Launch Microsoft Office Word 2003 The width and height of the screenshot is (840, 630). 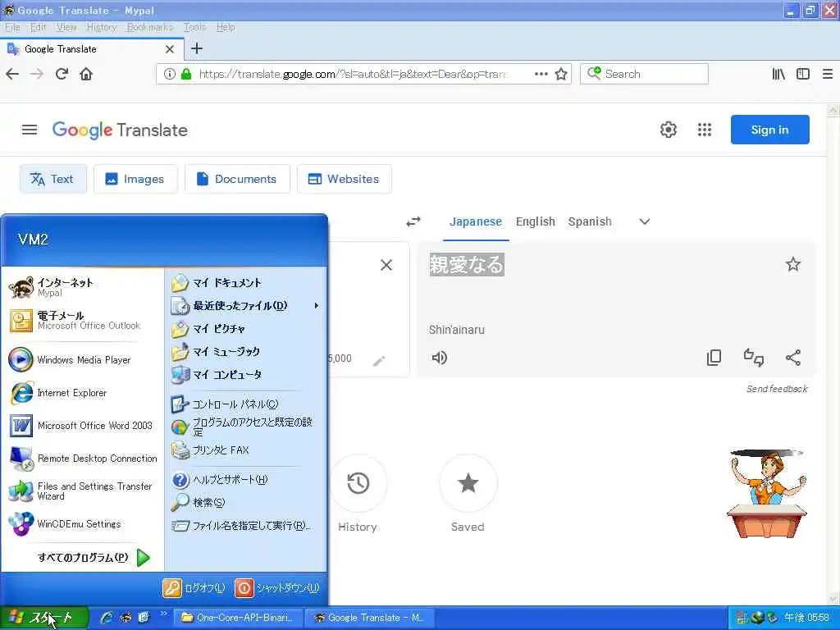coord(82,426)
